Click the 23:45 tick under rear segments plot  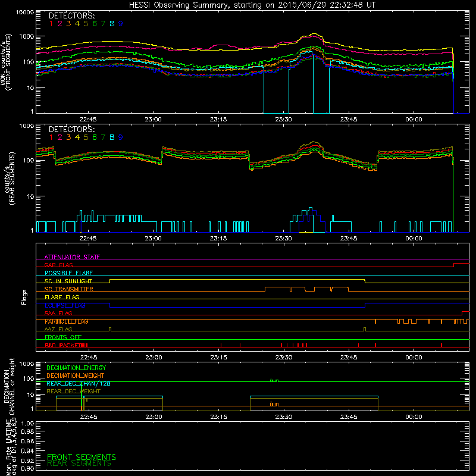(349, 239)
